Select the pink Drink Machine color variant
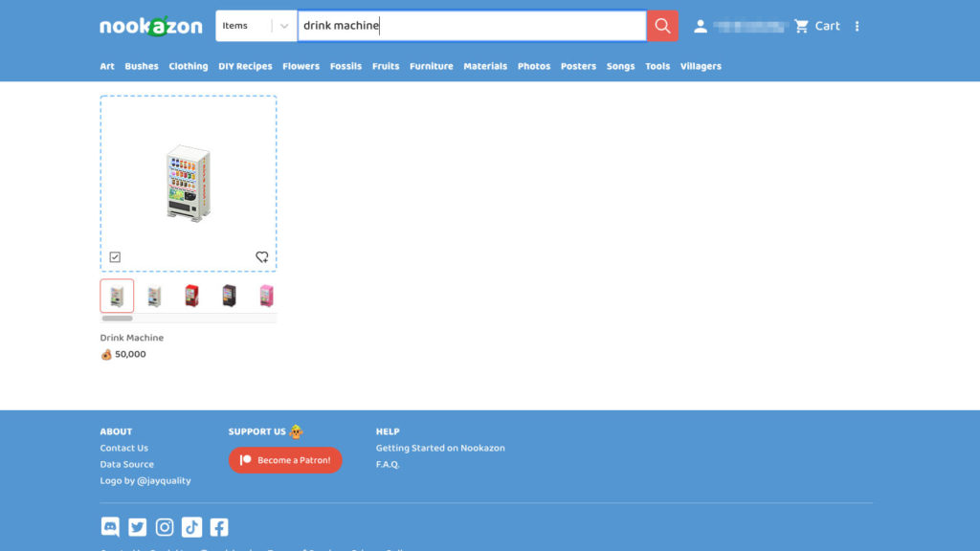Screen dimensions: 980x551 click(266, 296)
